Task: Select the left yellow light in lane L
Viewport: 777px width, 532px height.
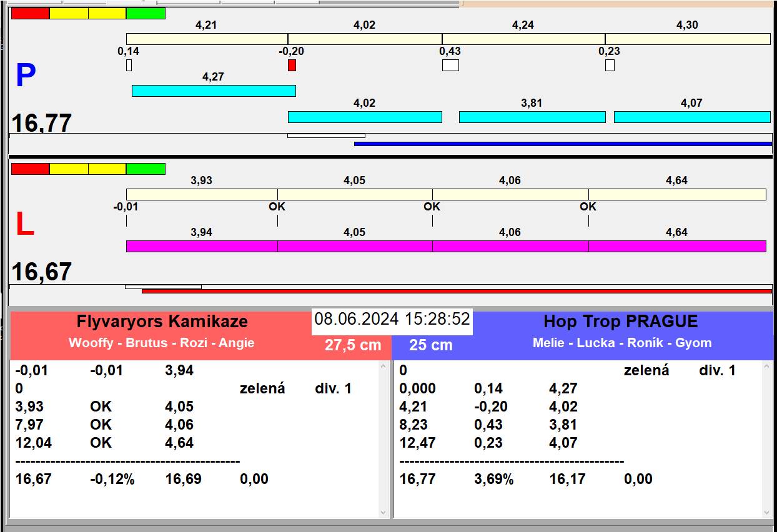Action: click(69, 169)
